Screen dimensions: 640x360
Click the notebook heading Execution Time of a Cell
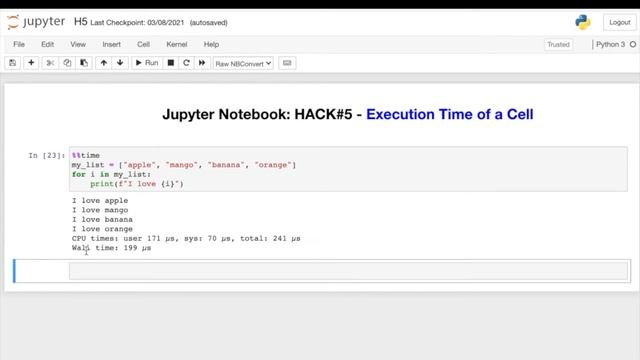coord(449,115)
